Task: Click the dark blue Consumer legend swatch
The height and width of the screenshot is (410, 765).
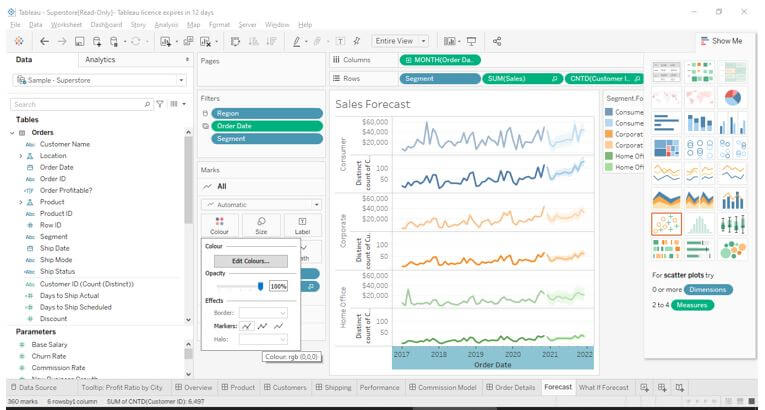Action: [x=609, y=112]
